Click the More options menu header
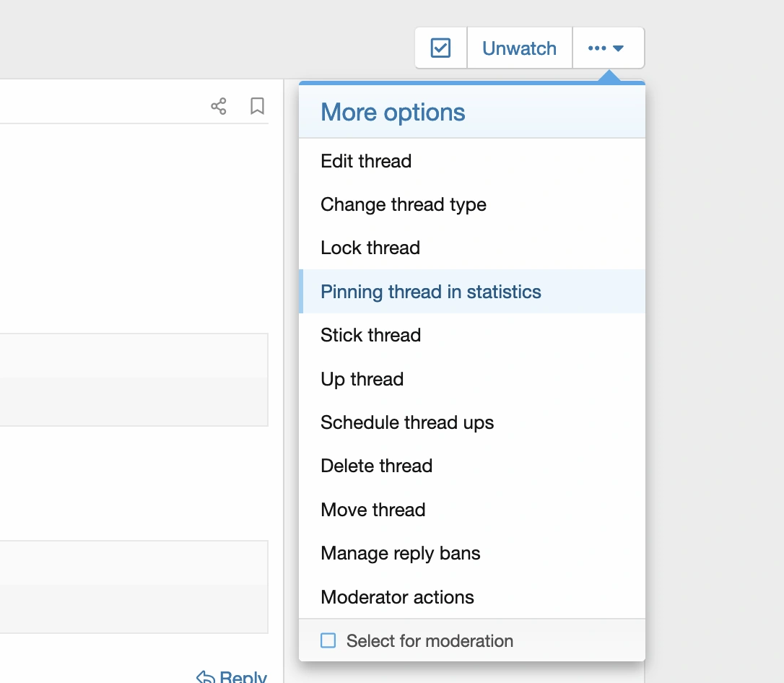 393,113
